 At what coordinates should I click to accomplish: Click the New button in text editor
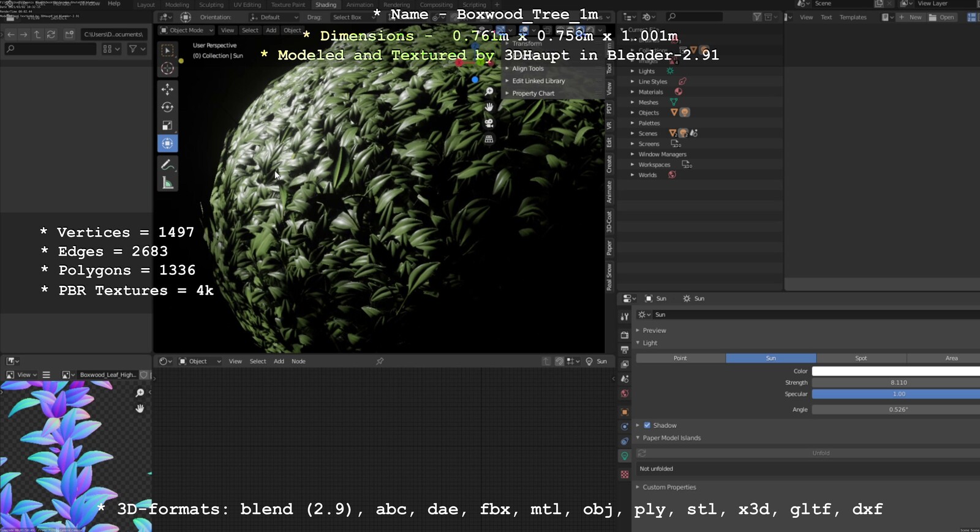coord(910,17)
